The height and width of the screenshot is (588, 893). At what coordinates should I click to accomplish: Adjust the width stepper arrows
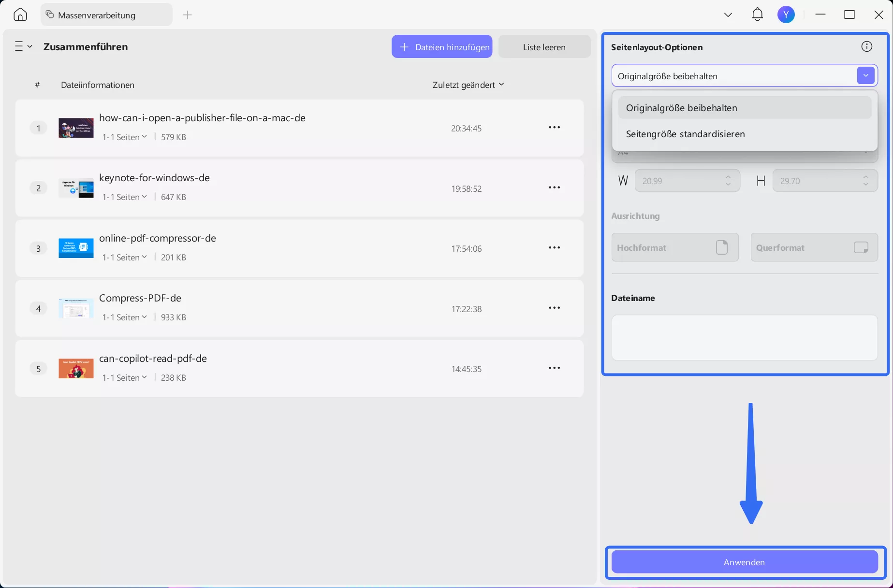(x=728, y=181)
